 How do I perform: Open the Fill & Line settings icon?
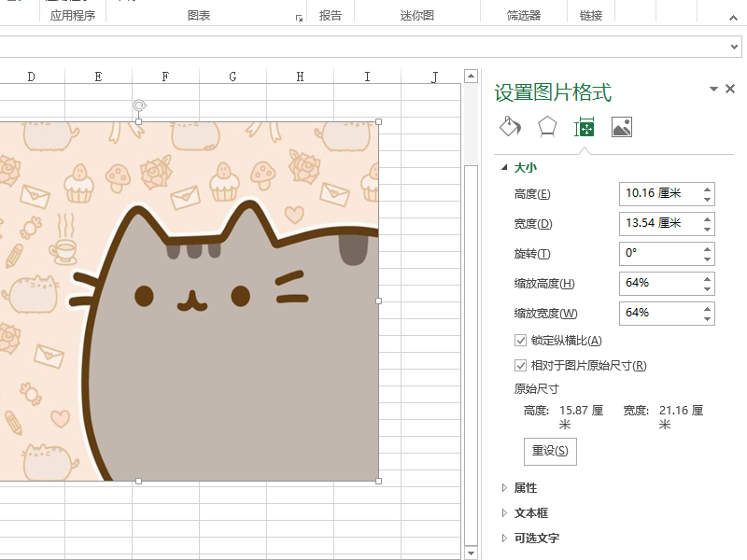(x=509, y=125)
